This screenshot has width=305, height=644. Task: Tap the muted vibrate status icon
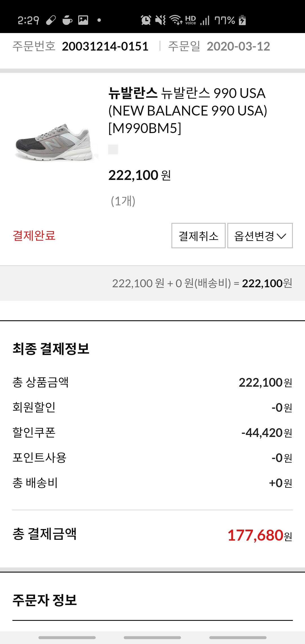pos(160,20)
